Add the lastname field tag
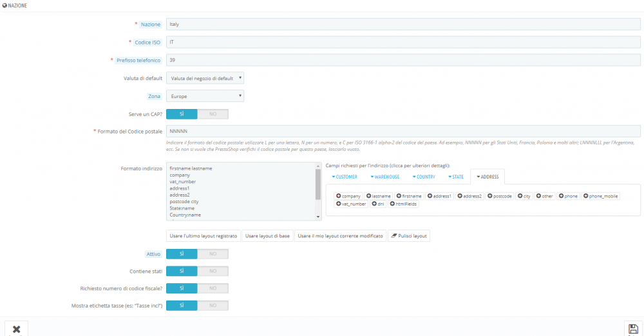Image resolution: width=644 pixels, height=336 pixels. [x=378, y=196]
